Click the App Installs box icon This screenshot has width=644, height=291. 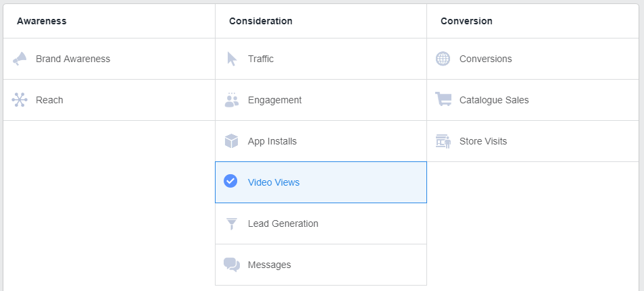coord(232,141)
